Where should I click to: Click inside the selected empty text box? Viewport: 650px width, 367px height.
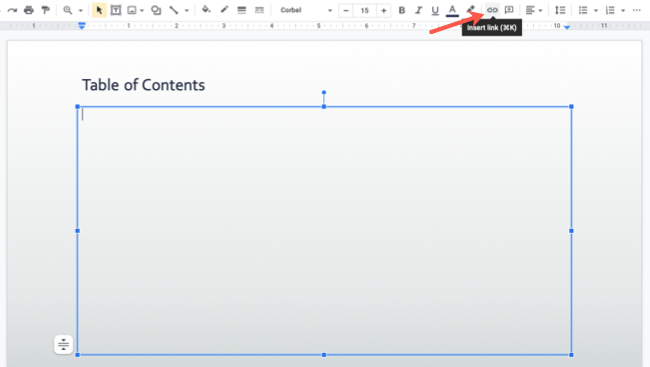point(324,231)
